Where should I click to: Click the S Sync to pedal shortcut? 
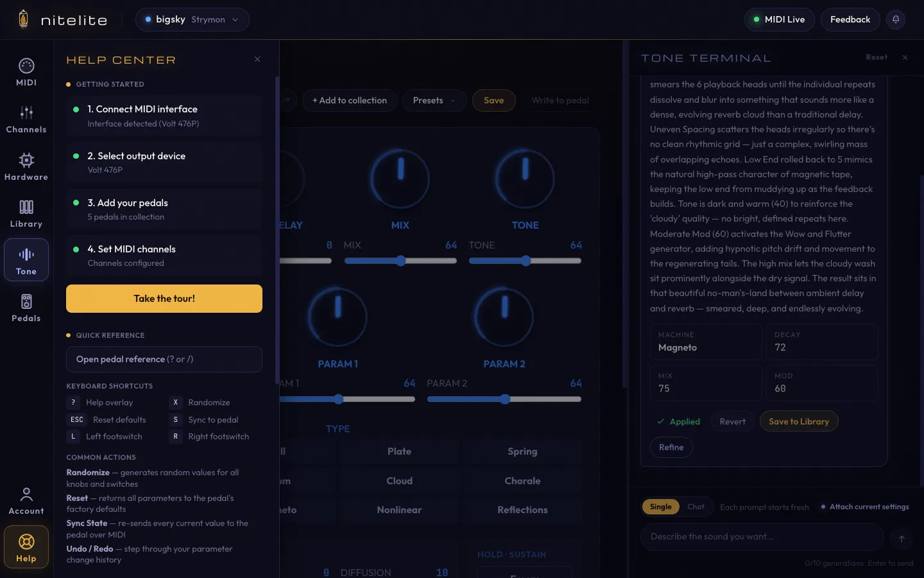click(175, 420)
